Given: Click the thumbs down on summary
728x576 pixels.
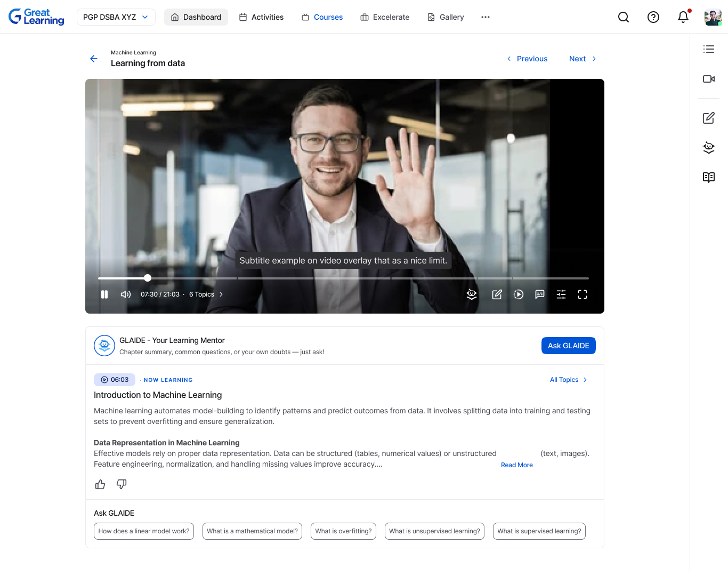Looking at the screenshot, I should tap(122, 484).
